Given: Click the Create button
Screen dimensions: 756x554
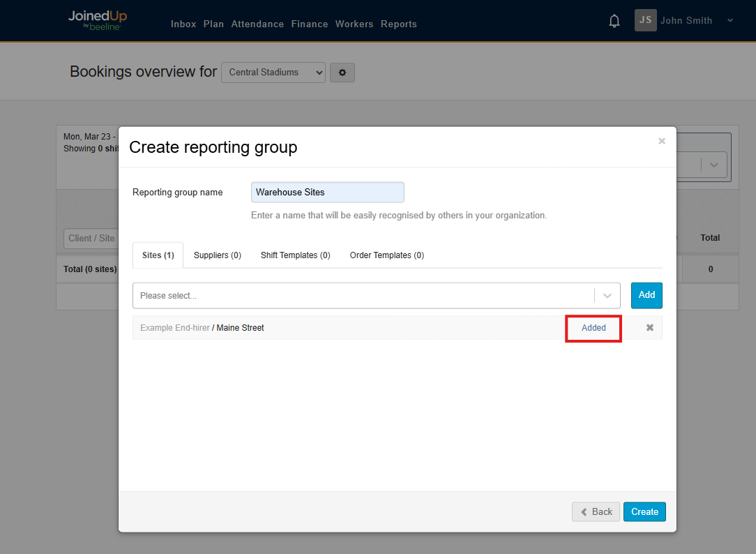Looking at the screenshot, I should point(644,512).
